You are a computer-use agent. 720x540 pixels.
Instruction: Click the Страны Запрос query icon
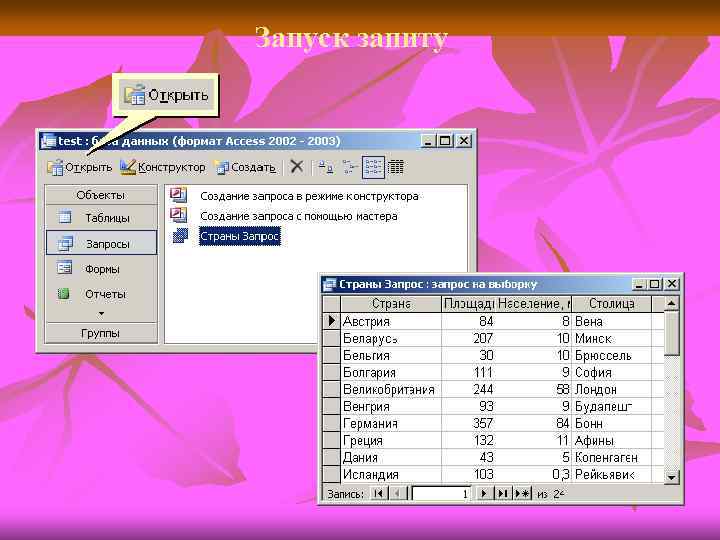pyautogui.click(x=180, y=236)
